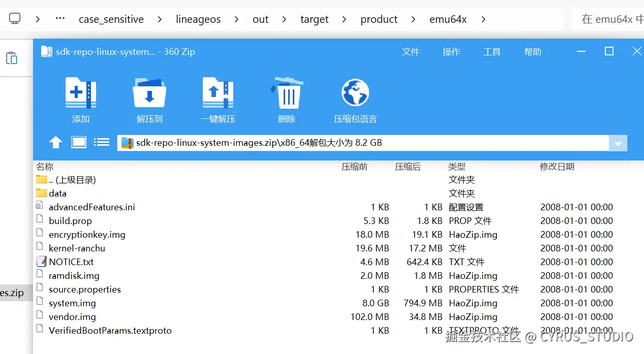Click the Add (添加) archive icon
This screenshot has height=354, width=644.
tap(81, 92)
